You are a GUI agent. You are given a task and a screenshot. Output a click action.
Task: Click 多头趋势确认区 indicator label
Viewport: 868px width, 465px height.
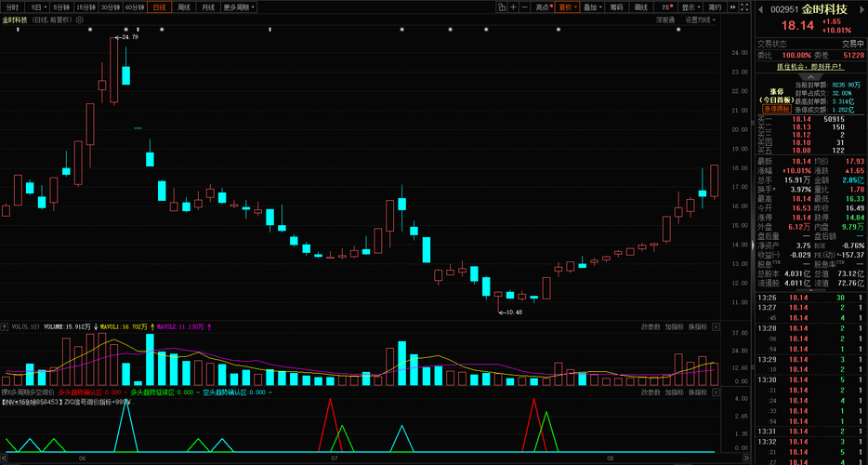[x=89, y=392]
